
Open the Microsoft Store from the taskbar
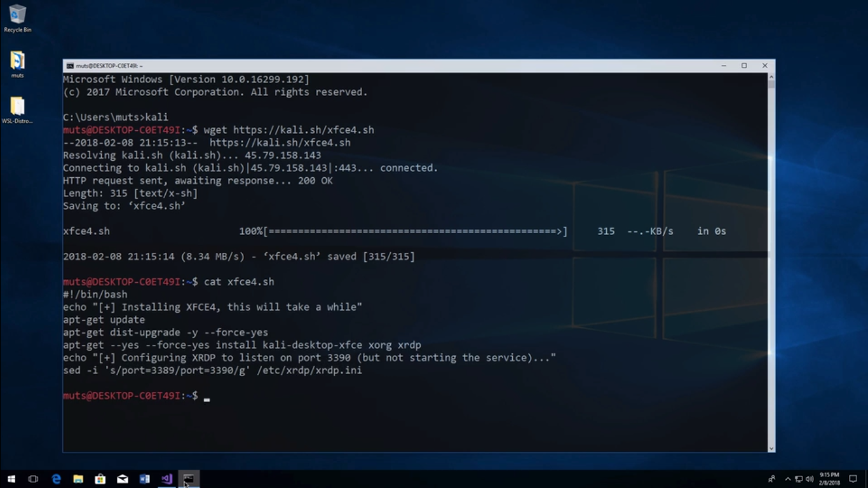[x=100, y=479]
